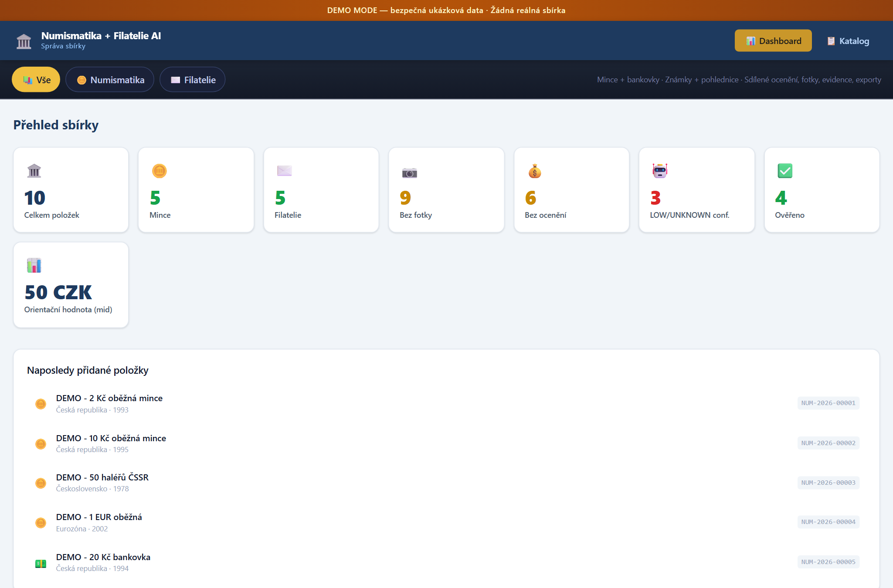Click the Československo · 1978 subtitle
Image resolution: width=893 pixels, height=588 pixels.
coord(92,489)
